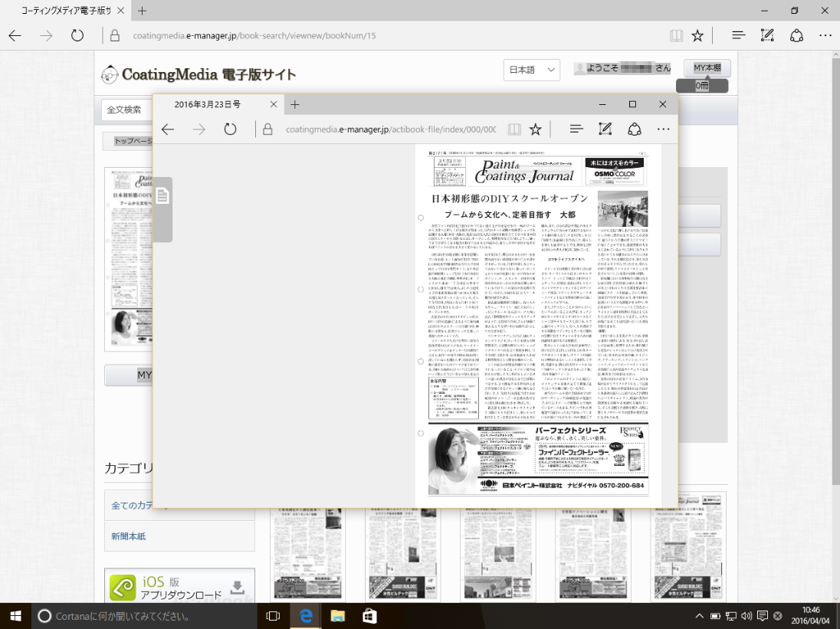Open the document side panel icon
The height and width of the screenshot is (629, 840).
tap(162, 198)
